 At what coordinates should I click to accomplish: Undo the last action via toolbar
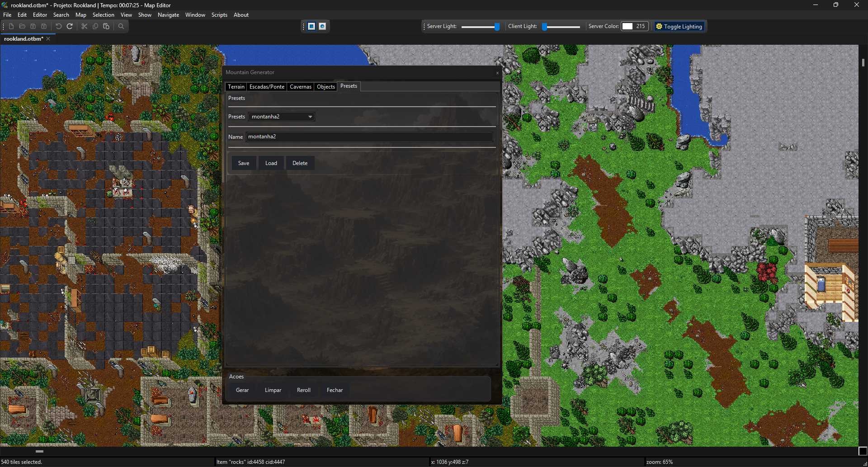(x=59, y=26)
